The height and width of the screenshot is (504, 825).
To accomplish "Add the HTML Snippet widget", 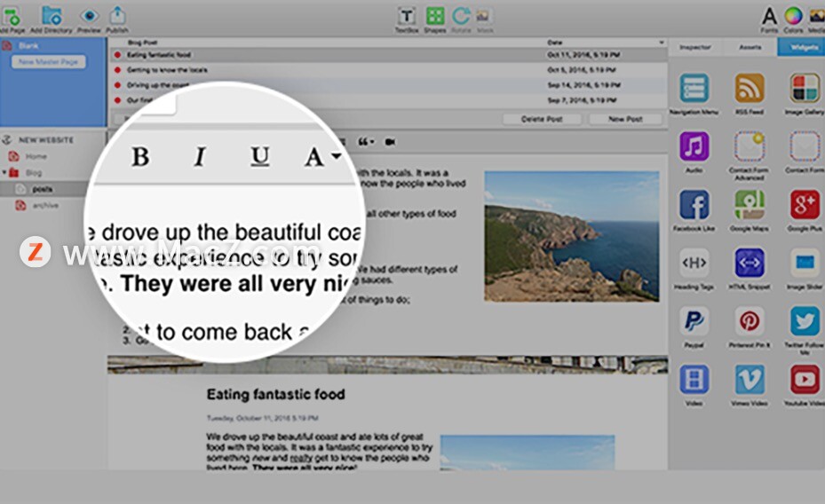I will coord(750,263).
